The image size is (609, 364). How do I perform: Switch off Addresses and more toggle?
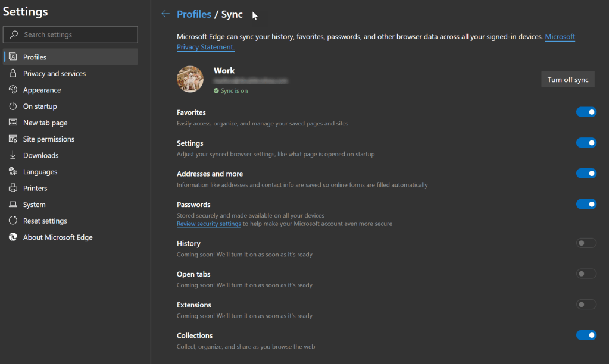tap(586, 174)
